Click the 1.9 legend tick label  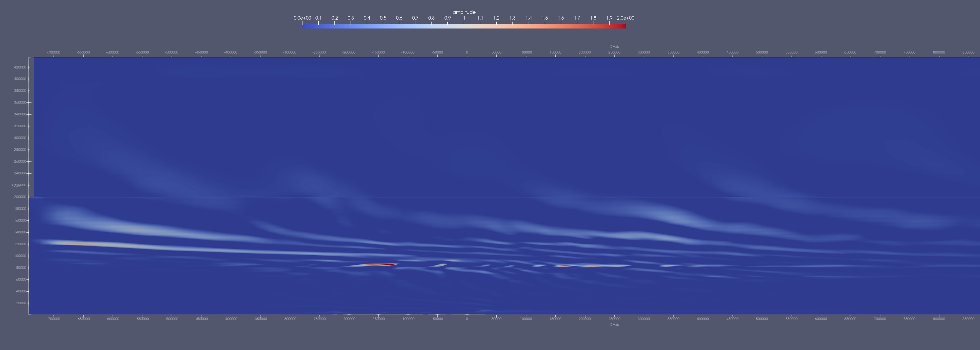(x=610, y=18)
